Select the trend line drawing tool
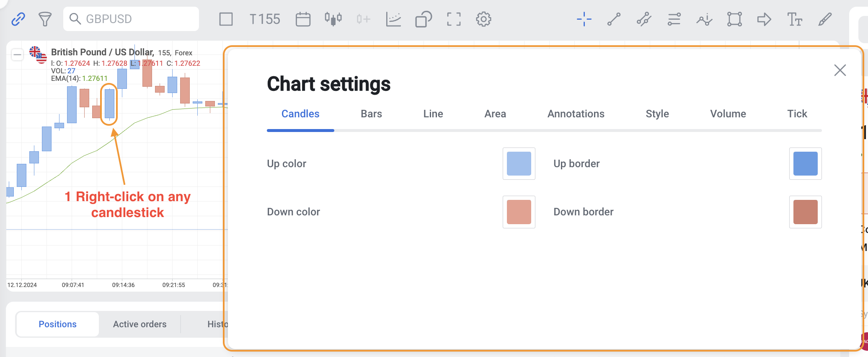The height and width of the screenshot is (357, 868). click(614, 19)
